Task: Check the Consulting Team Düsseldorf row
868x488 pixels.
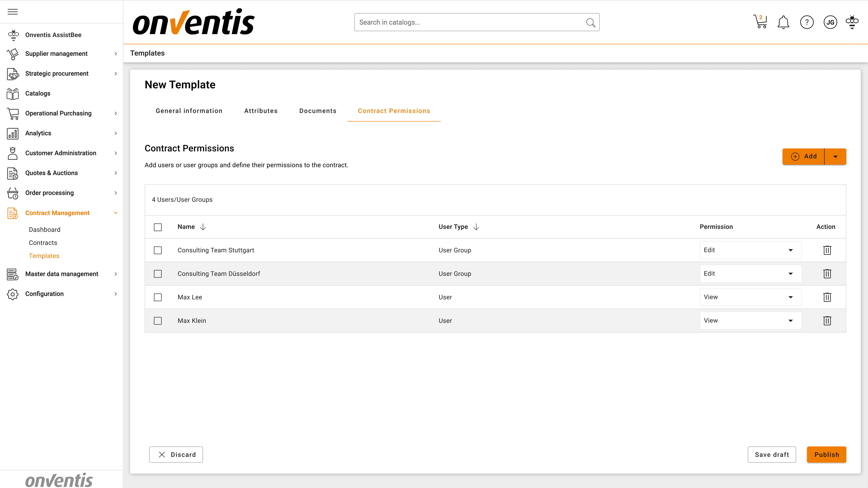Action: [158, 274]
